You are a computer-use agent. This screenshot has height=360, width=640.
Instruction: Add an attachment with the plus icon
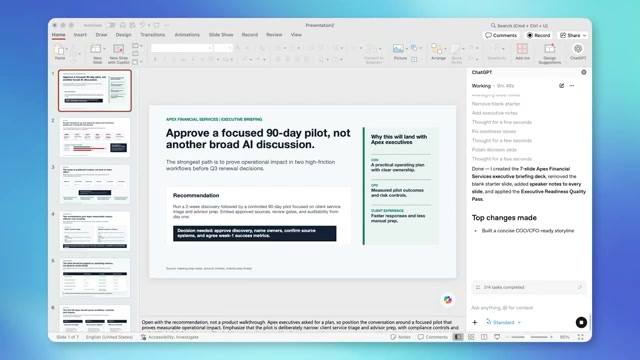pos(475,322)
